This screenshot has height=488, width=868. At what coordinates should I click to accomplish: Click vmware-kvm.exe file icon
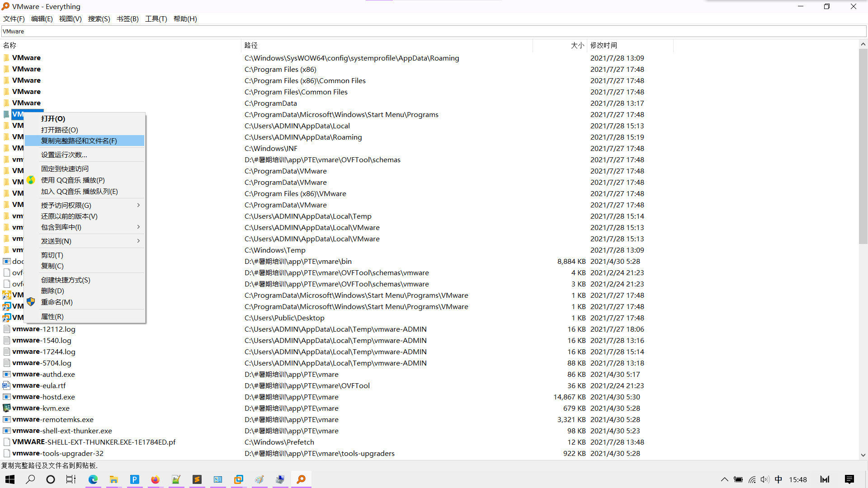(7, 408)
